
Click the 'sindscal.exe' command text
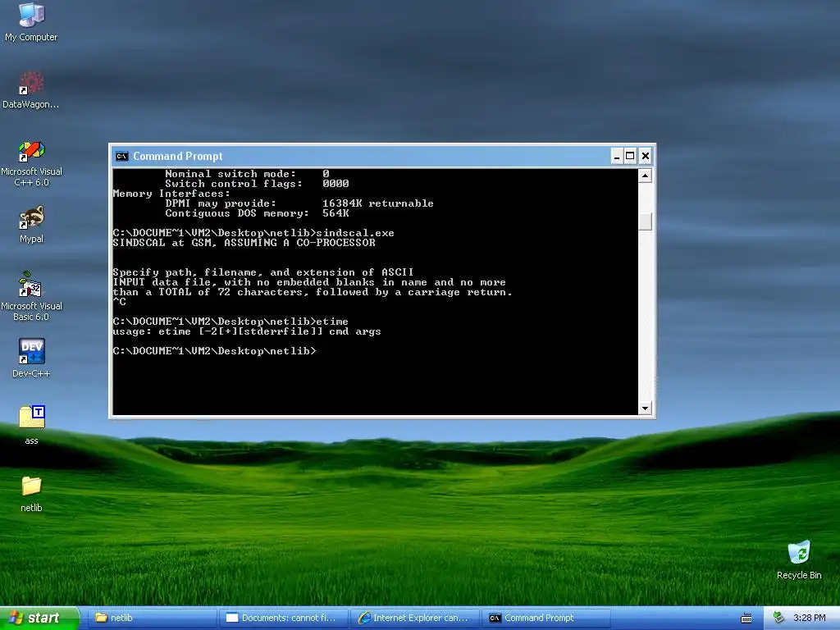(355, 233)
